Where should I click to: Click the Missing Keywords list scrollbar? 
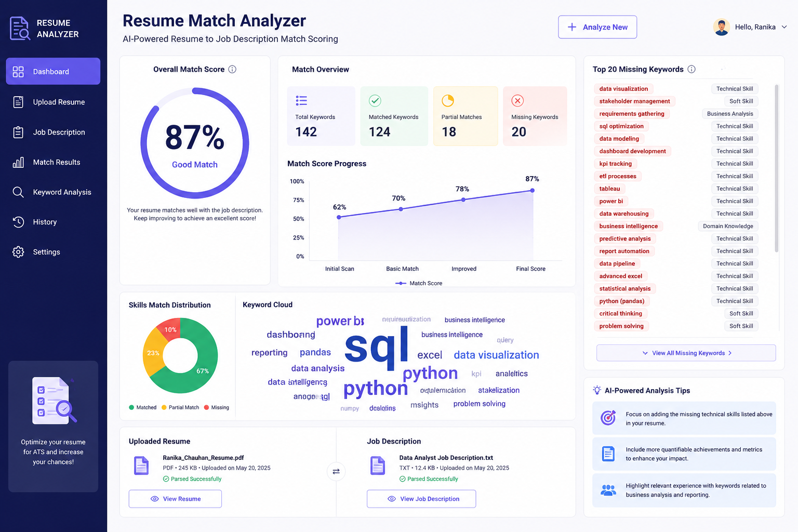pyautogui.click(x=777, y=168)
